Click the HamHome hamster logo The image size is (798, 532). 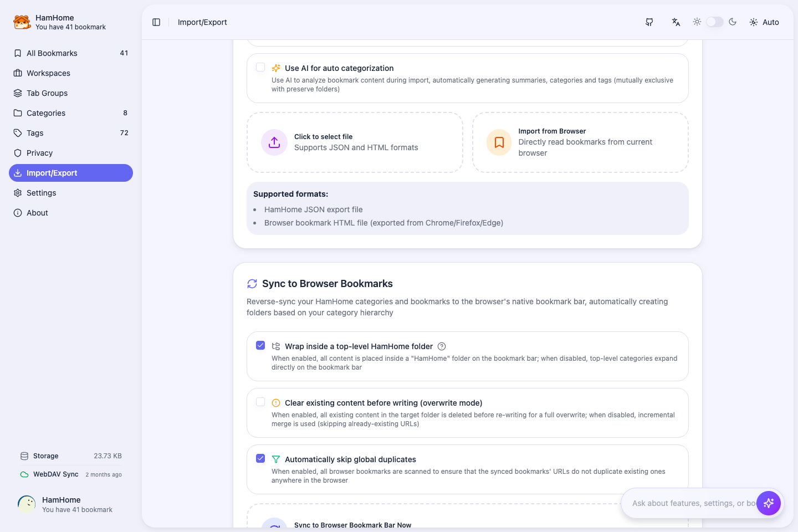pos(22,22)
